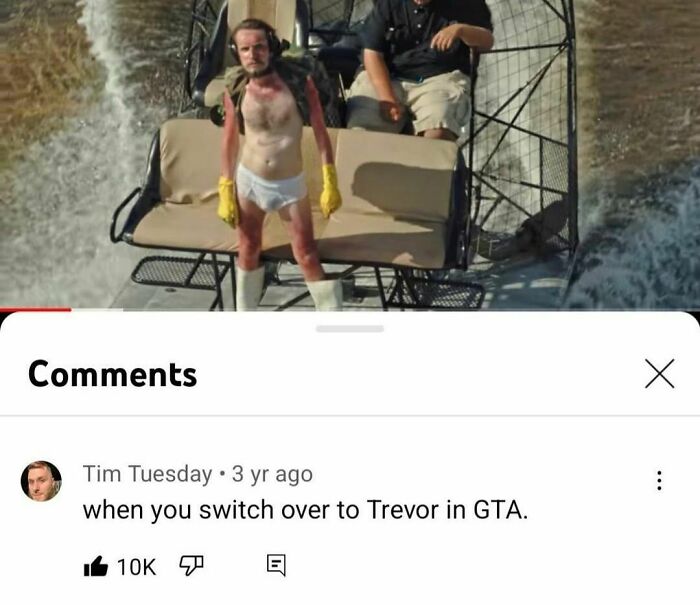Select the 'when you switch over to Trevor' comment text
Viewport: 700px width, 605px height.
tap(305, 509)
